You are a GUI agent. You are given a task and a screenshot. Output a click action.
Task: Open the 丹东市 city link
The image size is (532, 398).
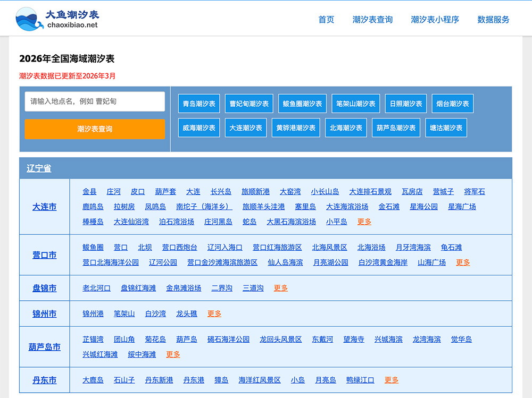45,380
